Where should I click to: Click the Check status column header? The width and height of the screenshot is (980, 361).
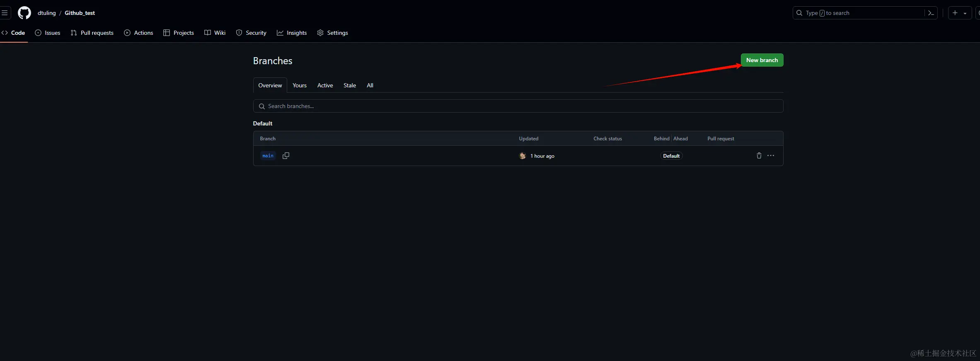608,139
